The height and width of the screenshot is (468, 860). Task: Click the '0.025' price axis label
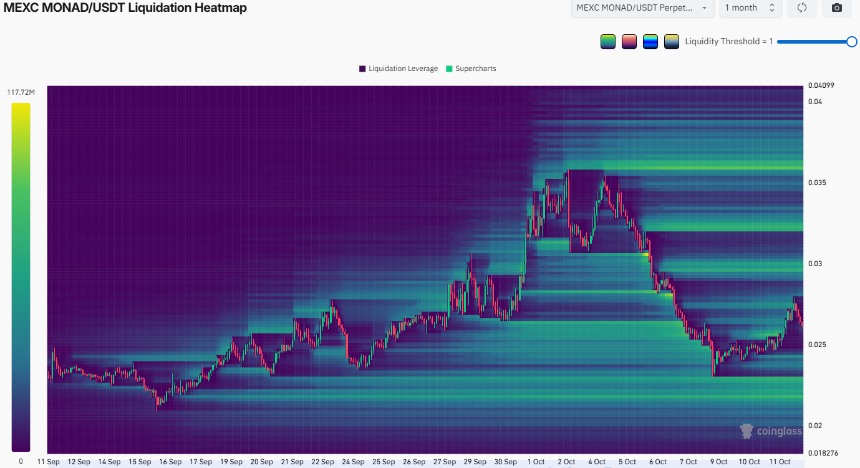[x=816, y=345]
